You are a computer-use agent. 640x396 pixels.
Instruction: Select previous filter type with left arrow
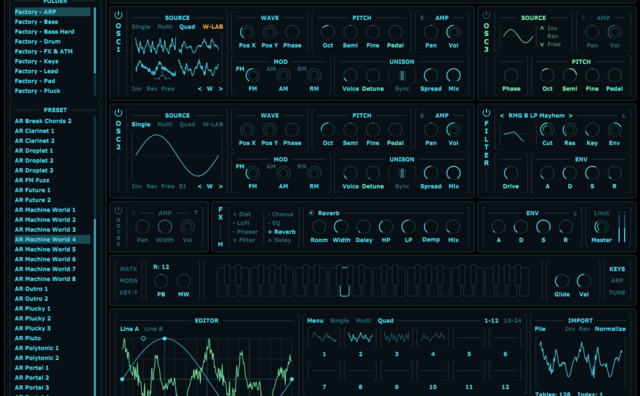point(502,116)
